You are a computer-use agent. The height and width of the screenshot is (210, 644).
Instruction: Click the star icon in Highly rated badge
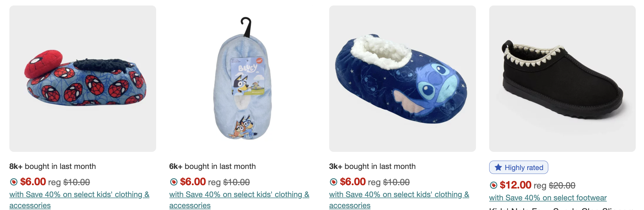pos(498,167)
